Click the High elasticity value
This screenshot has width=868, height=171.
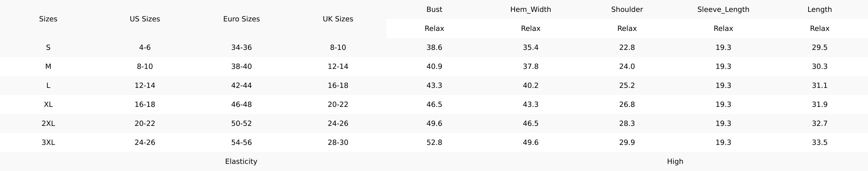675,161
